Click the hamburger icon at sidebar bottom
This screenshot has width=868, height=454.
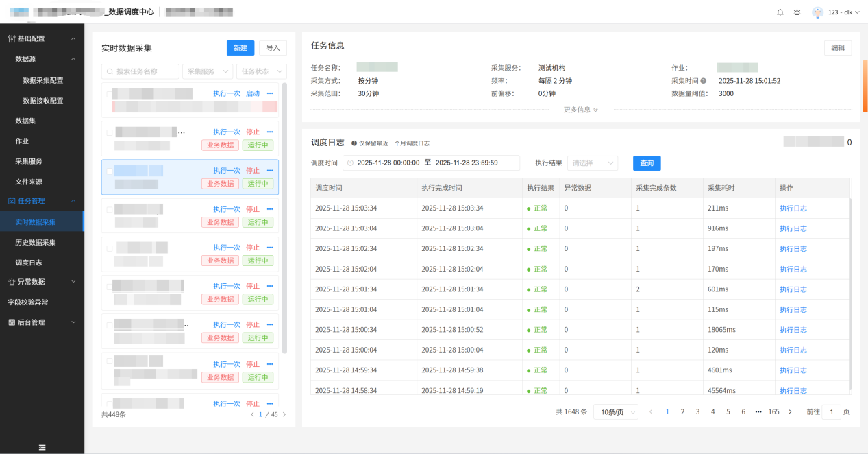(42, 447)
